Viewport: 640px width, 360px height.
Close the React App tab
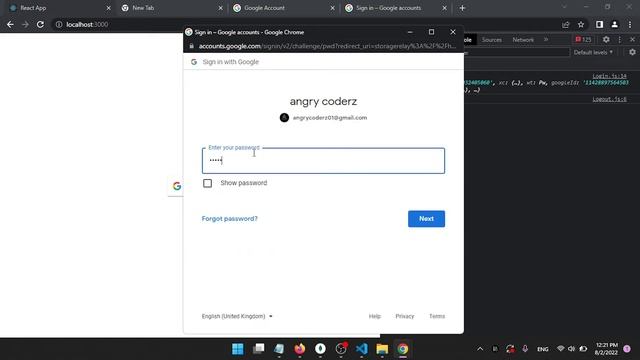click(x=109, y=8)
